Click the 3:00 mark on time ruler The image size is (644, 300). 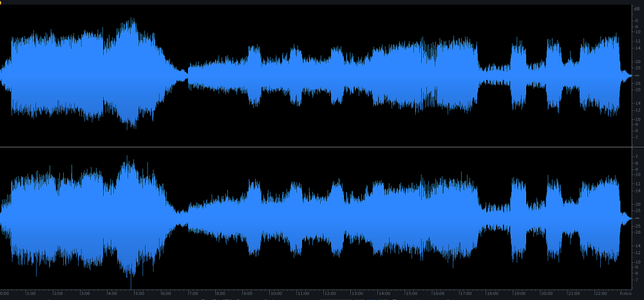coord(84,294)
